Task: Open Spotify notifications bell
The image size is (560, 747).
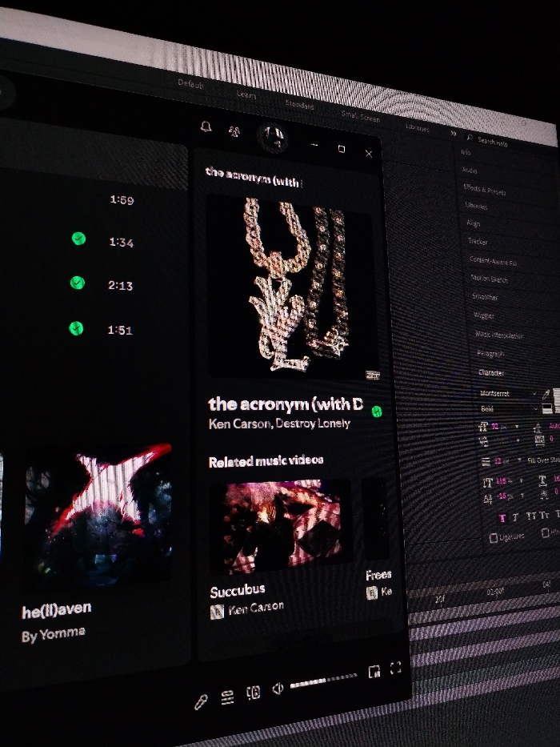Action: [x=206, y=127]
